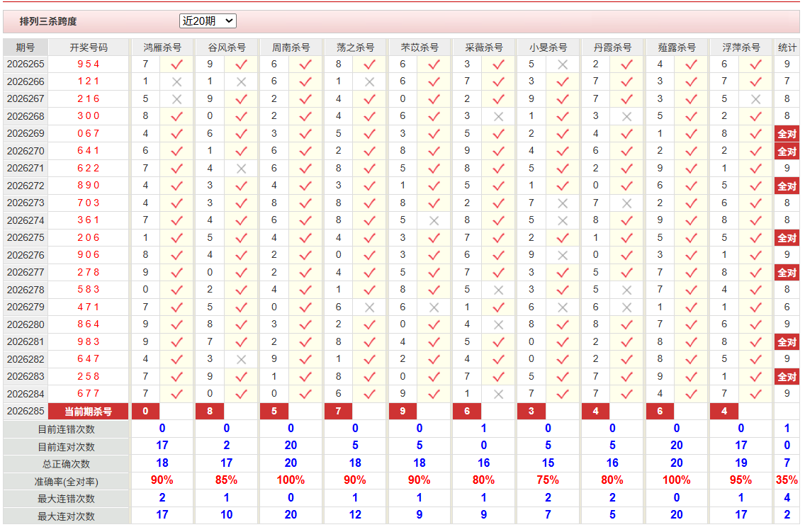Image resolution: width=805 pixels, height=532 pixels.
Task: Click the 开奖号码 column header
Action: coord(89,47)
